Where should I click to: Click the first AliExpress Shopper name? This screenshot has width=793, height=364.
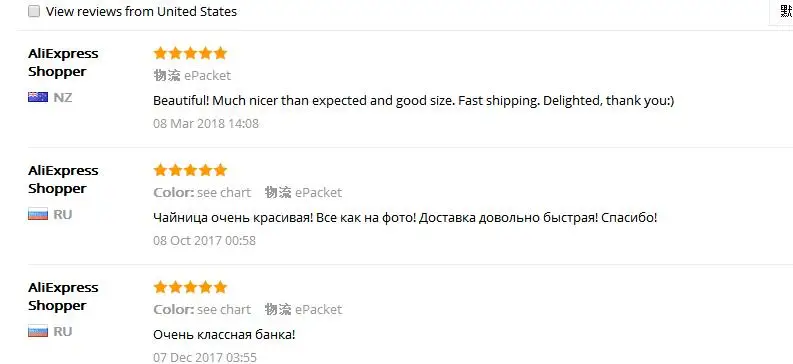pyautogui.click(x=63, y=62)
